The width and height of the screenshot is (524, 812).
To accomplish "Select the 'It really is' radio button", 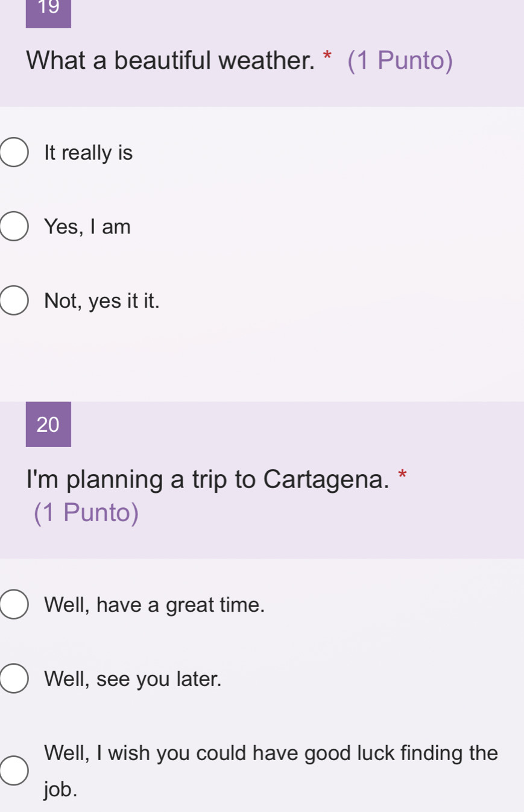I will (14, 153).
